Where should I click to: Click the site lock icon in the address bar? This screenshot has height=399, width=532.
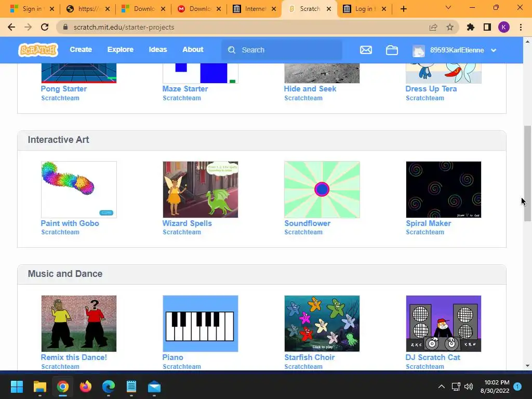pyautogui.click(x=66, y=27)
